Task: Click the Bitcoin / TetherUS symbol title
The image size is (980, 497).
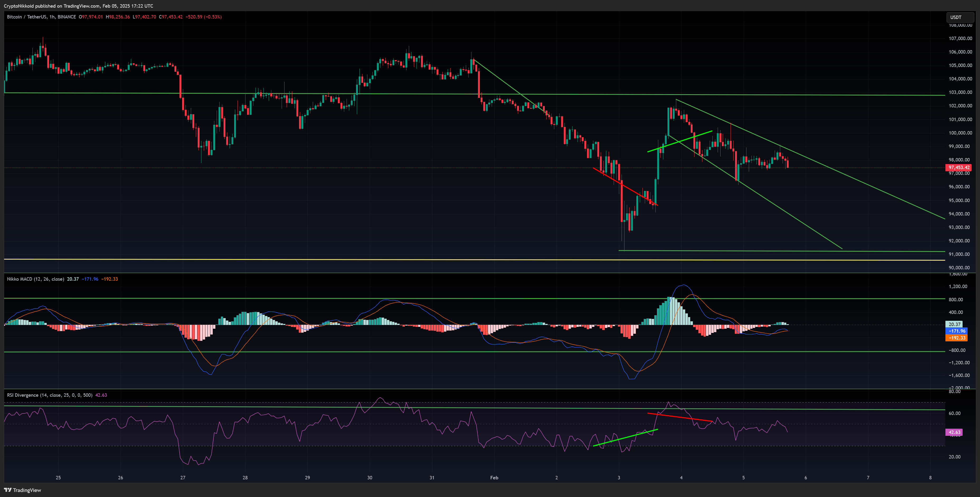Action: tap(41, 17)
